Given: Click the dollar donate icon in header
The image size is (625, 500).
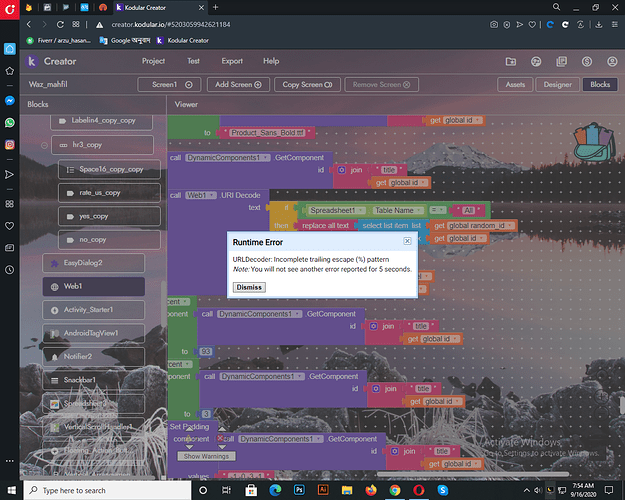Looking at the screenshot, I should (587, 61).
